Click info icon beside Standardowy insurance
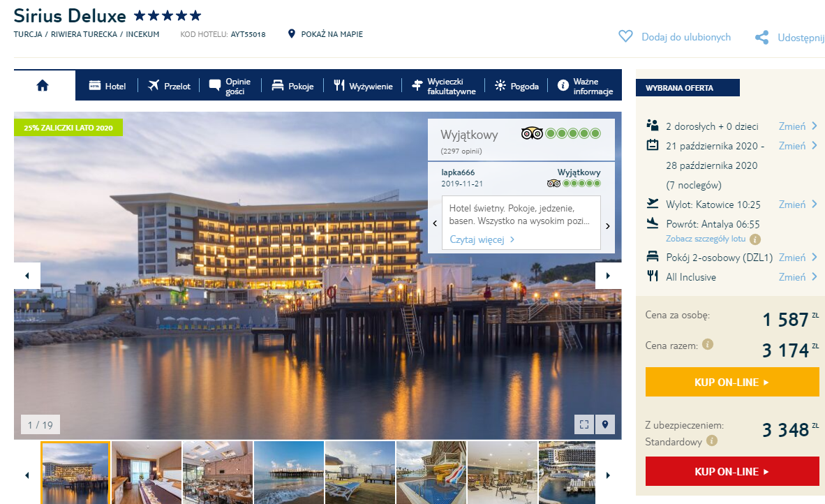 tap(712, 441)
